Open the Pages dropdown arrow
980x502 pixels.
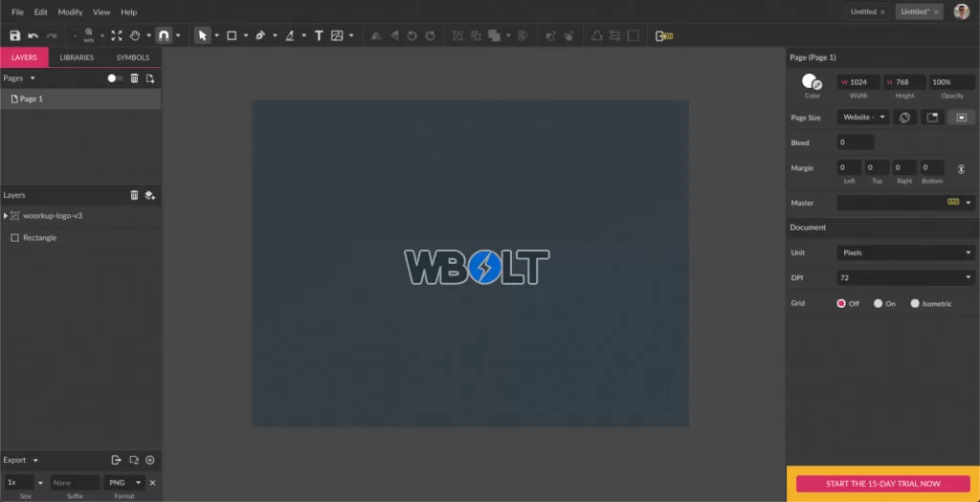(33, 78)
